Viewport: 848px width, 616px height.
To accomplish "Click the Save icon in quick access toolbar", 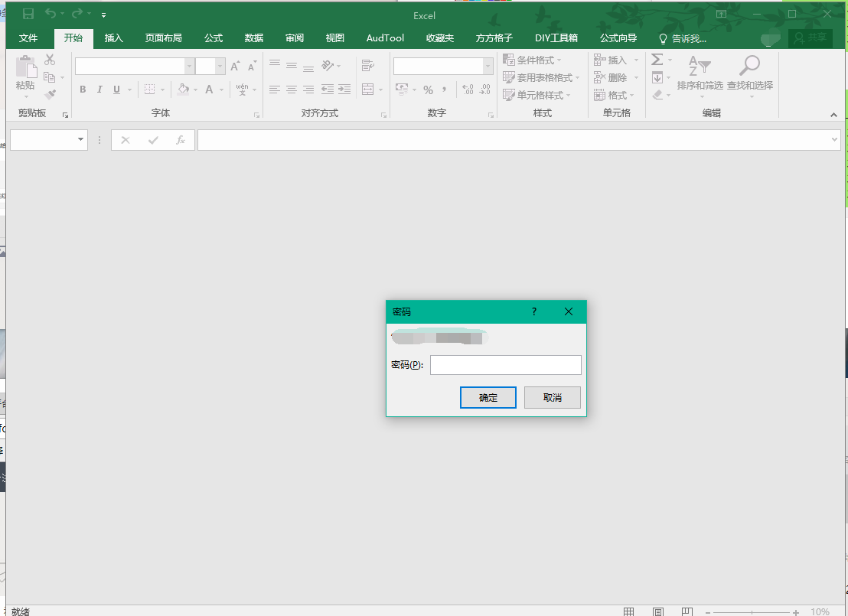I will (28, 15).
